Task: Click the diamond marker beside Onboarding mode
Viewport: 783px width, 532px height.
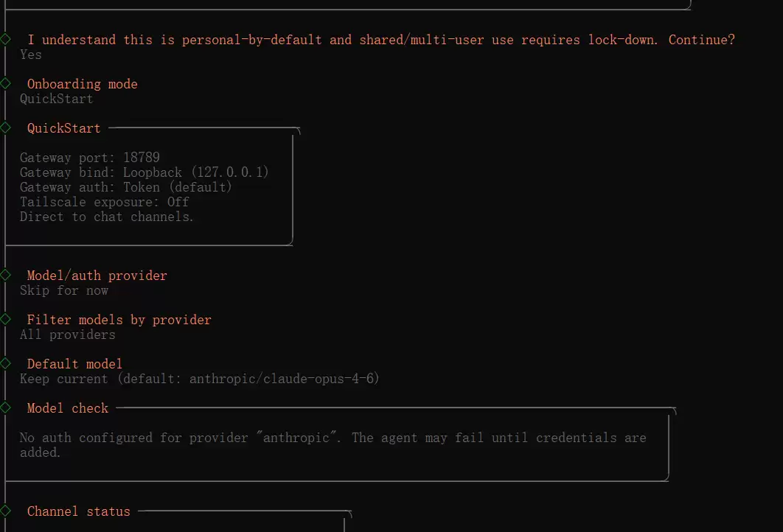Action: pyautogui.click(x=6, y=83)
